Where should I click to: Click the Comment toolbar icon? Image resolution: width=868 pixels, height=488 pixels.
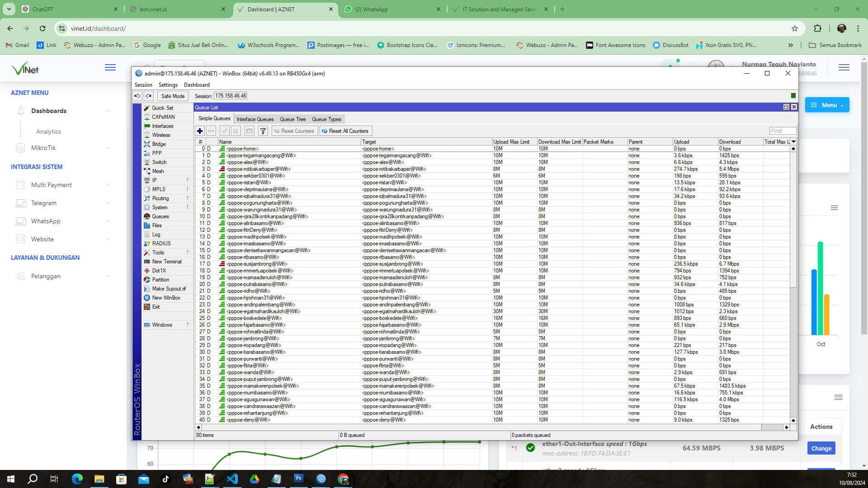(x=249, y=131)
